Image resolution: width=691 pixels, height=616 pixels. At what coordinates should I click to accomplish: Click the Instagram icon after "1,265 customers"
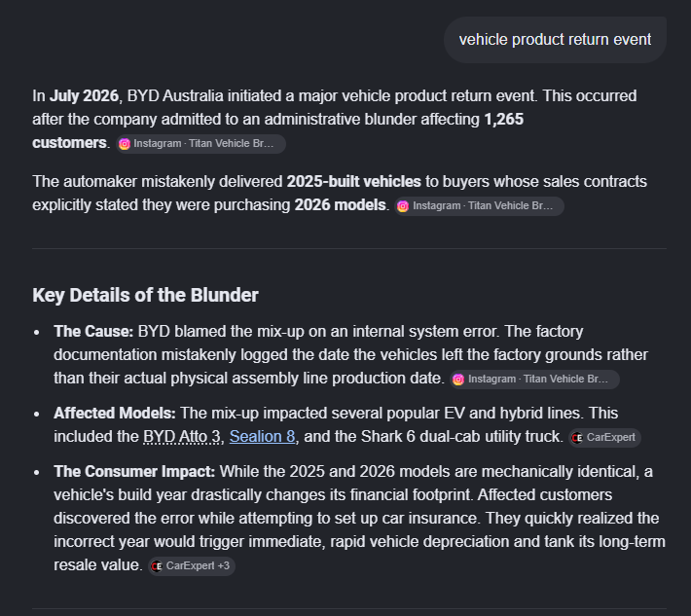click(125, 144)
